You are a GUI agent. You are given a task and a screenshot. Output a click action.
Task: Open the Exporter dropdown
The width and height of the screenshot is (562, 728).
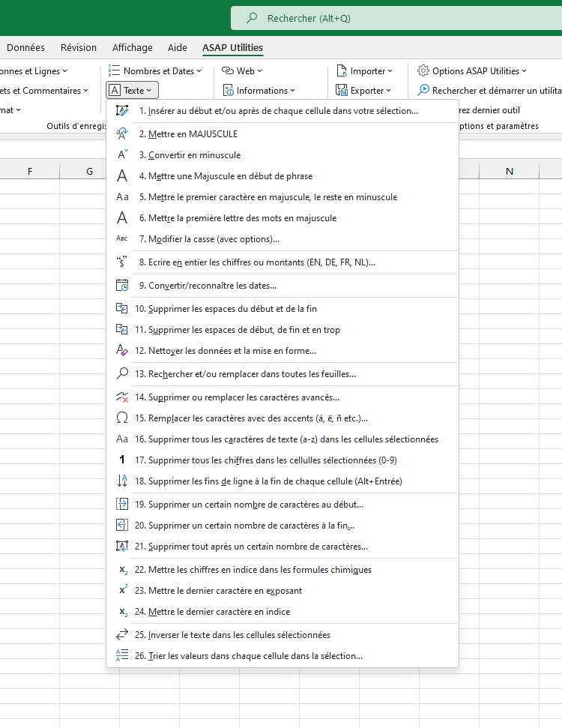pyautogui.click(x=363, y=90)
